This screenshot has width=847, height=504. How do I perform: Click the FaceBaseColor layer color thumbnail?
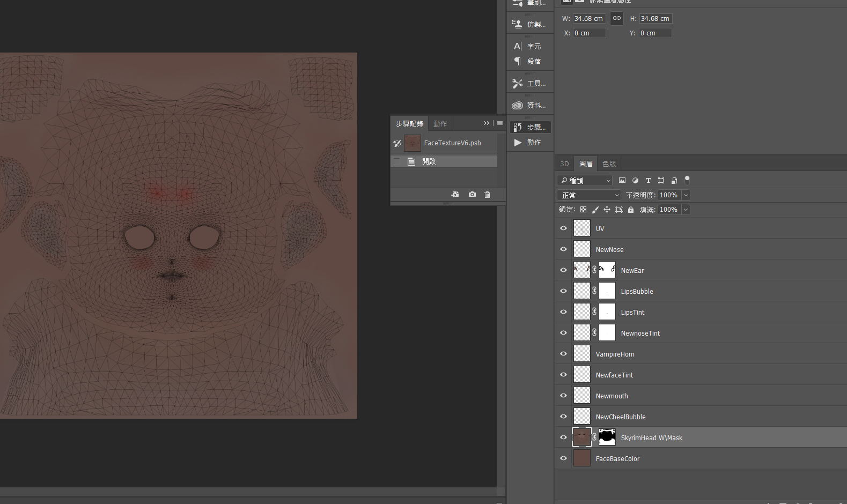point(582,458)
